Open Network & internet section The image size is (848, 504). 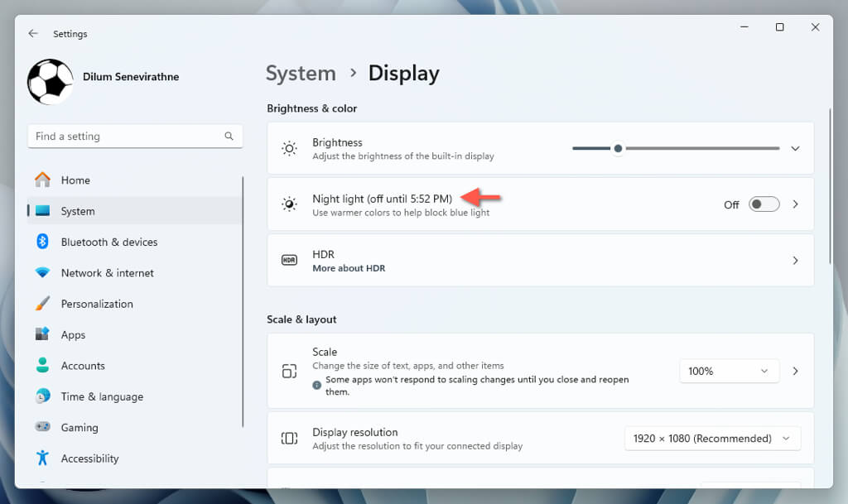pos(135,273)
